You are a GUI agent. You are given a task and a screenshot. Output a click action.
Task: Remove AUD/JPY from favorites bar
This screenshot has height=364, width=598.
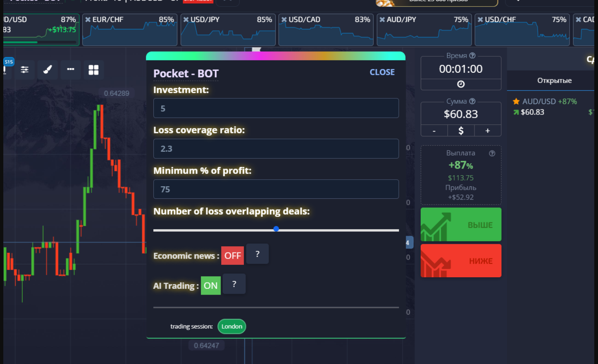(x=382, y=19)
